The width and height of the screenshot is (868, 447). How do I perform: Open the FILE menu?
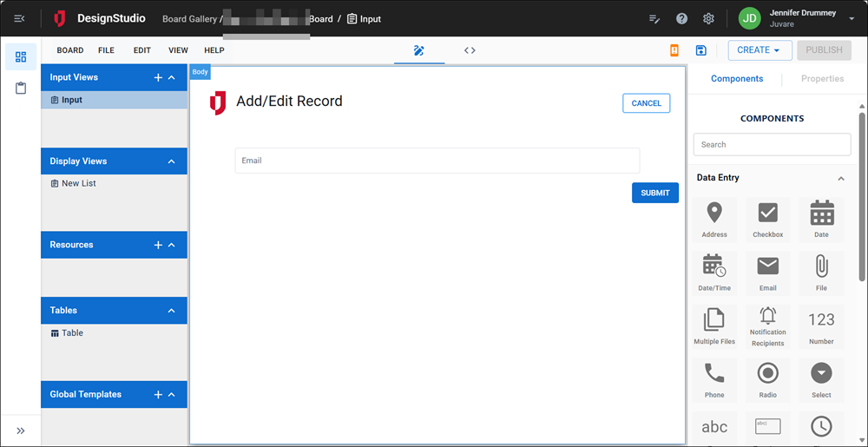(106, 50)
